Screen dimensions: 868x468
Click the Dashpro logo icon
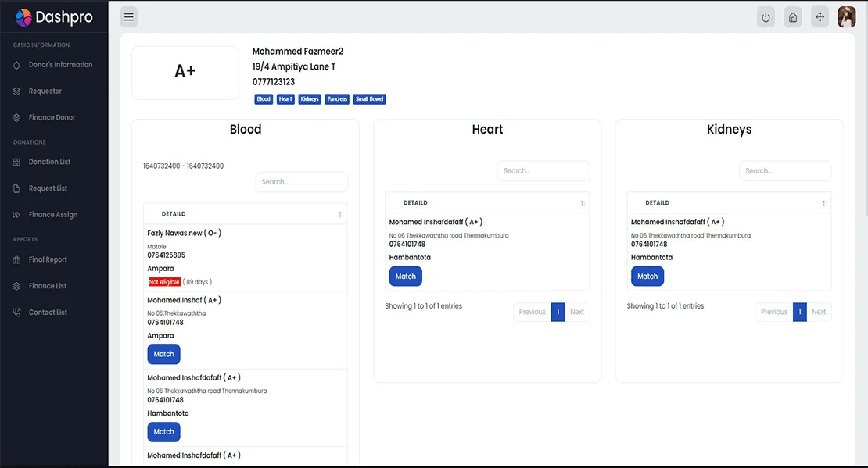23,17
